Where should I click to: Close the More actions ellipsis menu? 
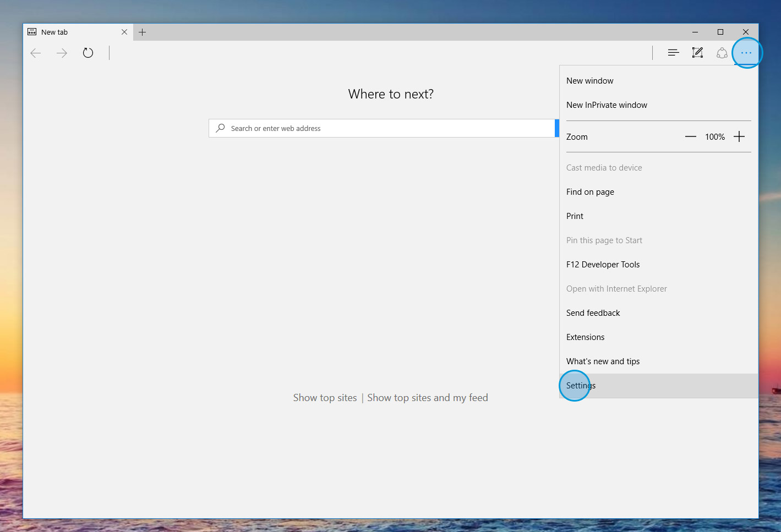tap(746, 53)
